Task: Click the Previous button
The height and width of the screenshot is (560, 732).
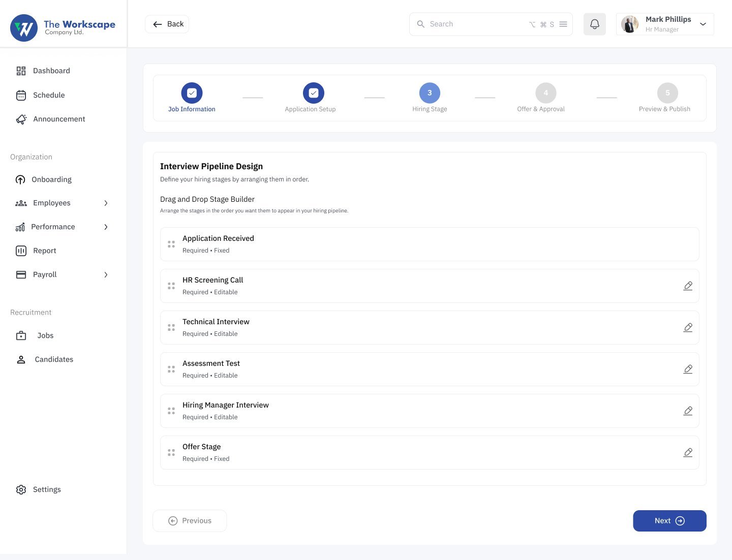Action: click(x=190, y=521)
